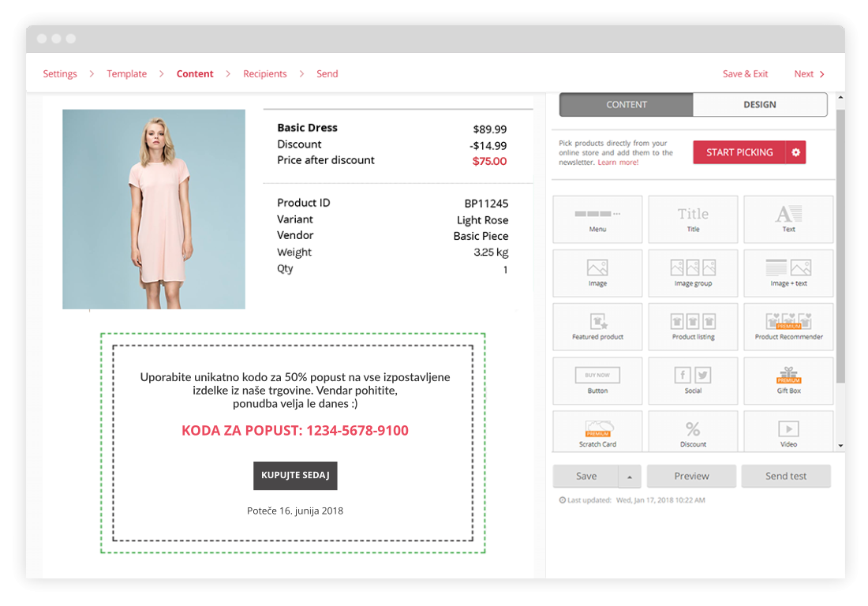
Task: Open start picking settings gear
Action: coord(795,152)
